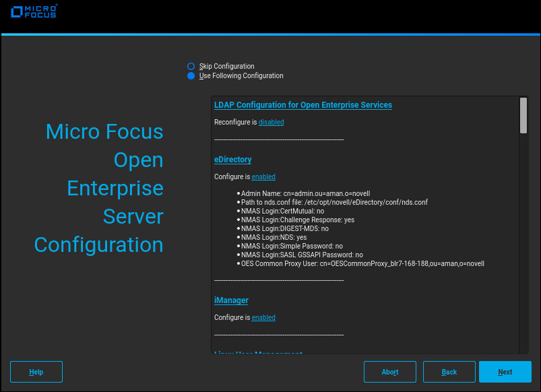Click 'NMAS Login:SASL GSSAPI Password: no' line

pos(302,255)
